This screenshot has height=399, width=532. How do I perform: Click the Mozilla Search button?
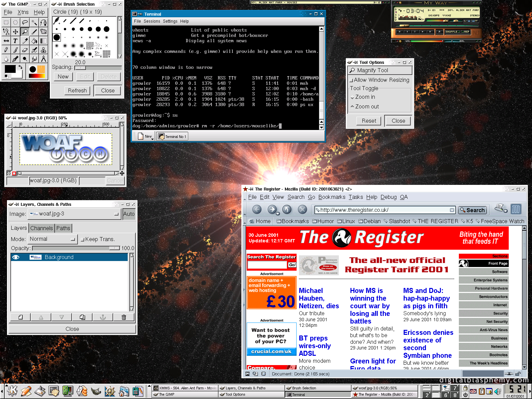(x=472, y=210)
